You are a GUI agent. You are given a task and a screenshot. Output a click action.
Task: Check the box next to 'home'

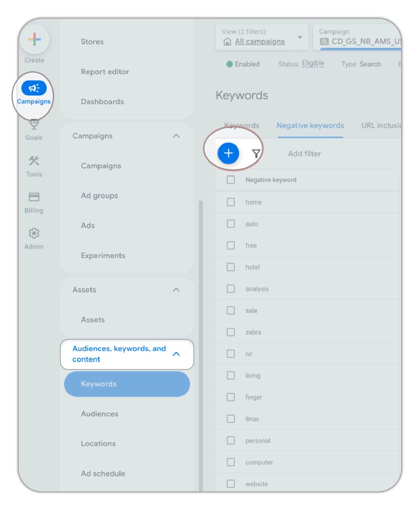point(230,202)
